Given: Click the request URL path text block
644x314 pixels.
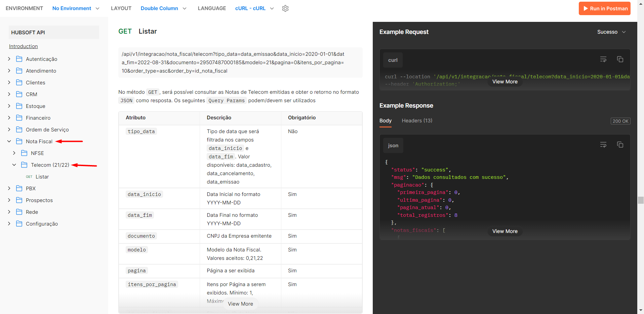Looking at the screenshot, I should [240, 63].
